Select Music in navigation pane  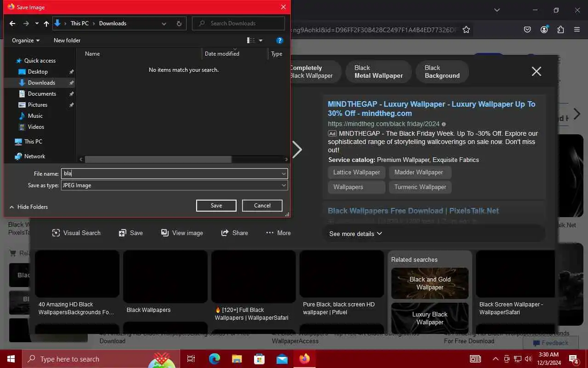click(35, 116)
